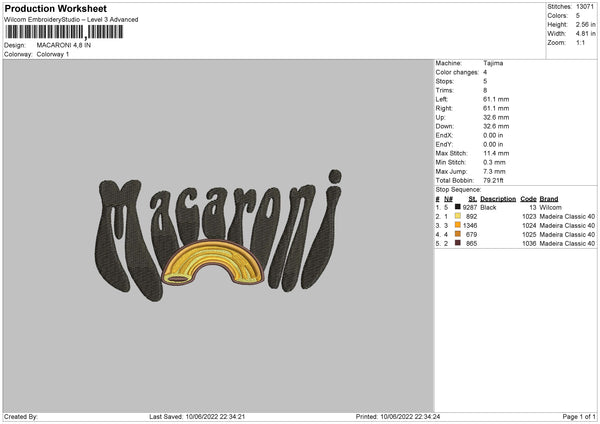Click the 'Trims:' label

[445, 90]
